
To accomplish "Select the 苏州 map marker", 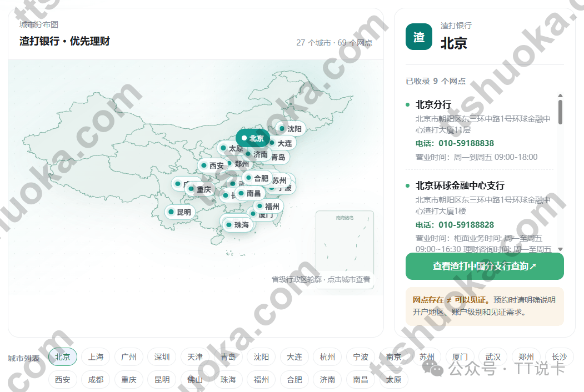I will (x=280, y=180).
